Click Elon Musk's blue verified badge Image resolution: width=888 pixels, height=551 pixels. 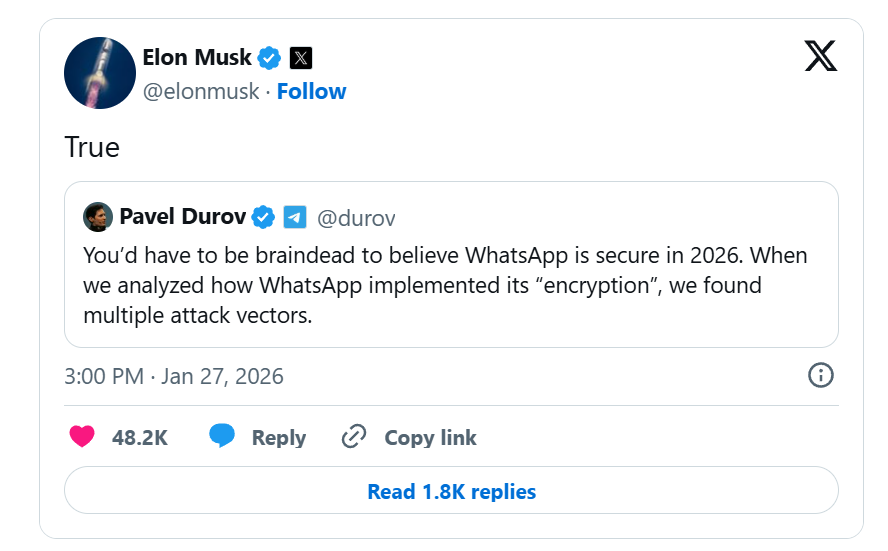(x=269, y=57)
